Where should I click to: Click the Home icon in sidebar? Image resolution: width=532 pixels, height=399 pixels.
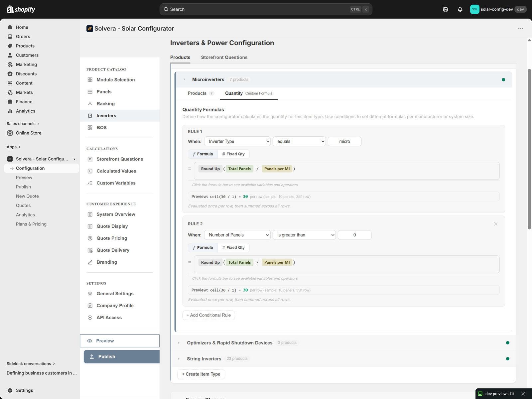coord(10,27)
